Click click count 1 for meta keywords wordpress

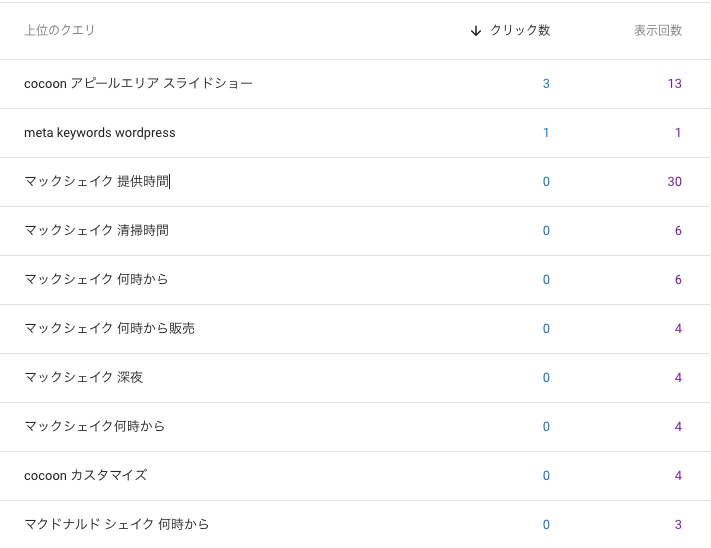(546, 133)
